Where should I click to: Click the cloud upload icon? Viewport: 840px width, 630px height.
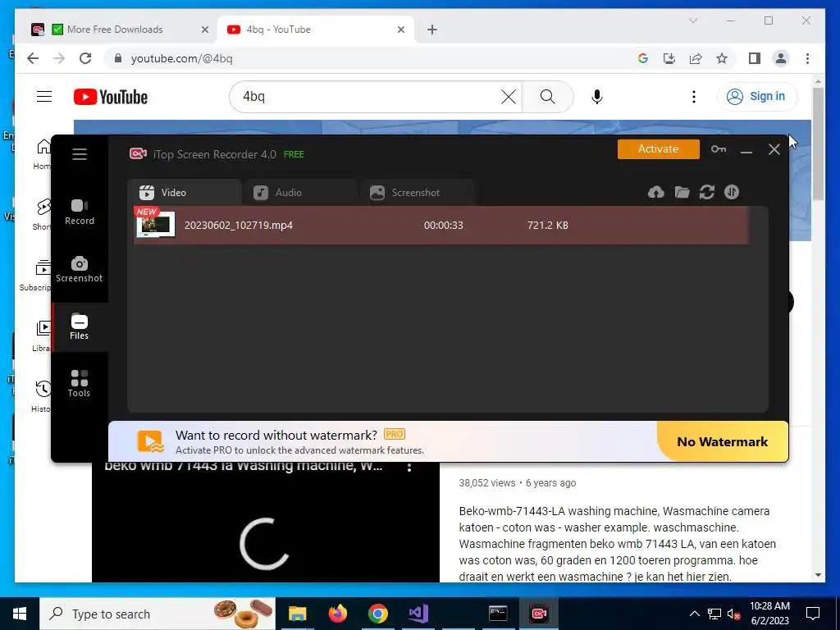(x=655, y=192)
